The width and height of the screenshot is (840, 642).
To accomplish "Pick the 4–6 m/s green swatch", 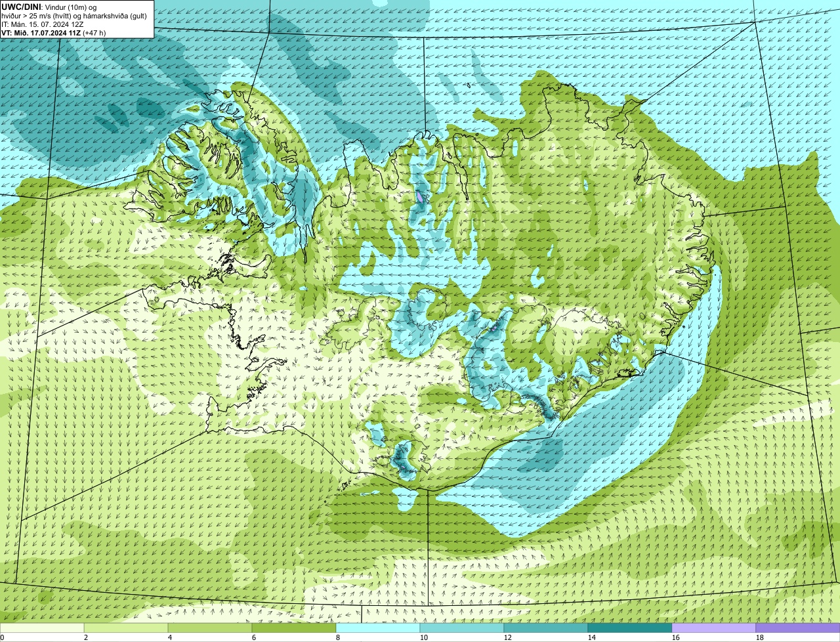I will [x=210, y=628].
